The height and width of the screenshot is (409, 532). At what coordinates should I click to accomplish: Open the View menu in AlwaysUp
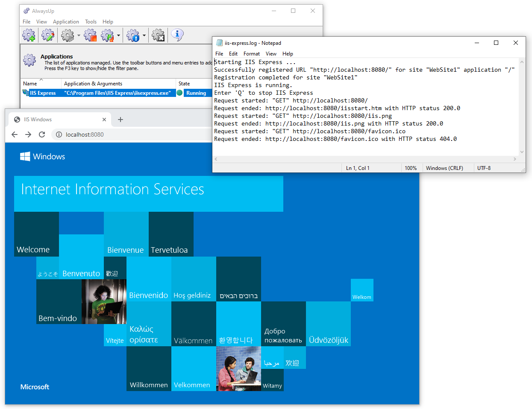pos(41,22)
